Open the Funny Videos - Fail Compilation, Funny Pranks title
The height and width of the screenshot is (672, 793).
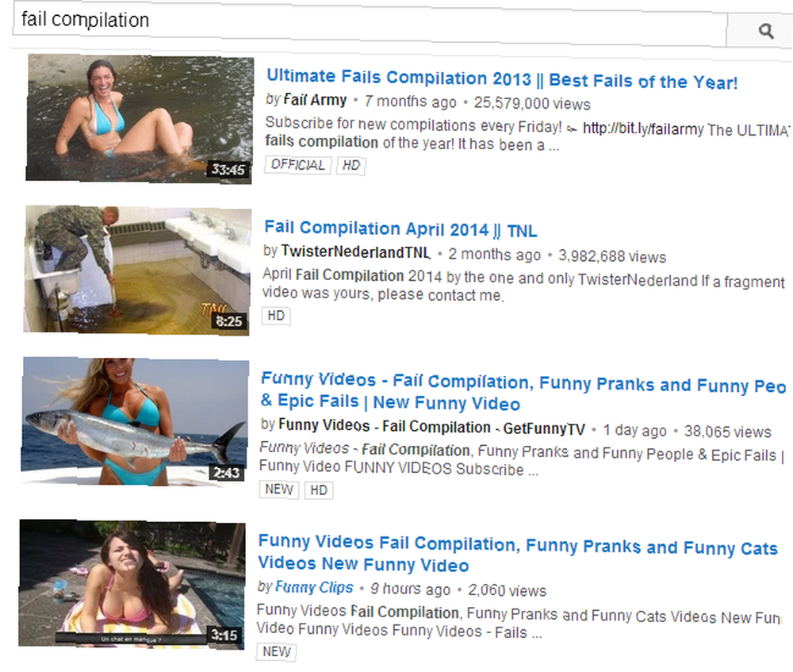(523, 392)
